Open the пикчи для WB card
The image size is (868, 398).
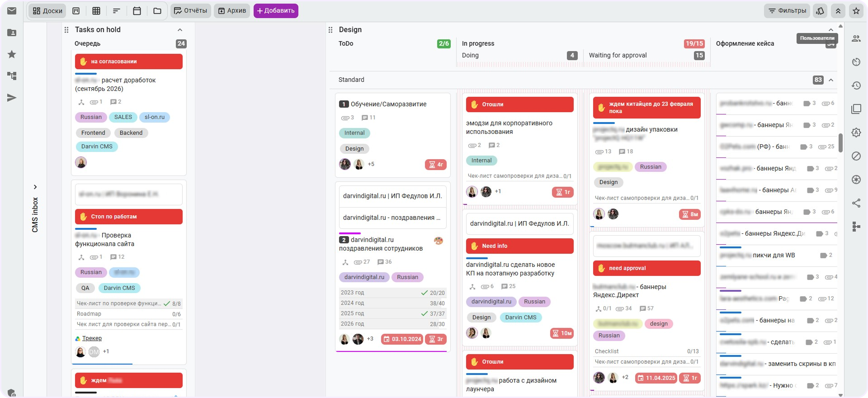774,255
